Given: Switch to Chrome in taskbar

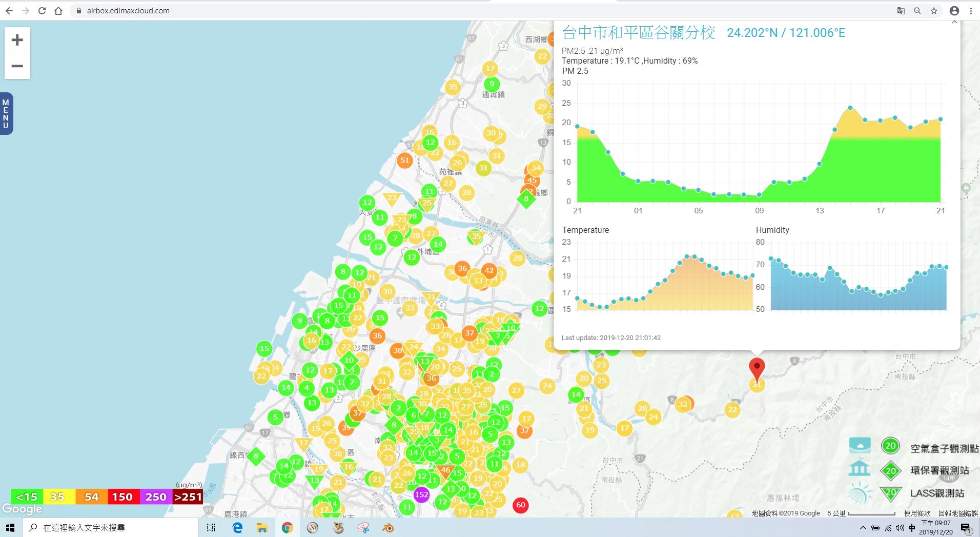Looking at the screenshot, I should click(x=287, y=527).
